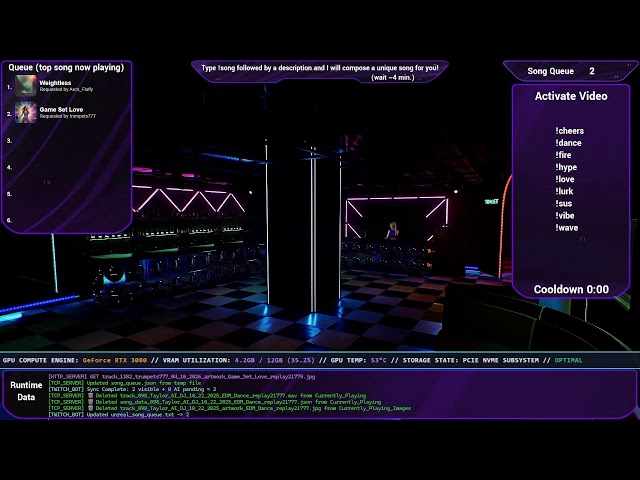Viewport: 640px width, 480px height.
Task: Click 'GeForce RTX 3080' in status bar
Action: pyautogui.click(x=115, y=360)
